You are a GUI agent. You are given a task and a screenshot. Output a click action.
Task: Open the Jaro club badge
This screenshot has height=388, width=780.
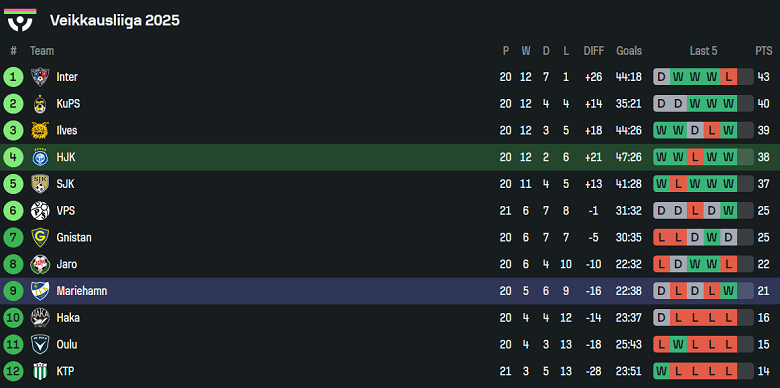40,264
